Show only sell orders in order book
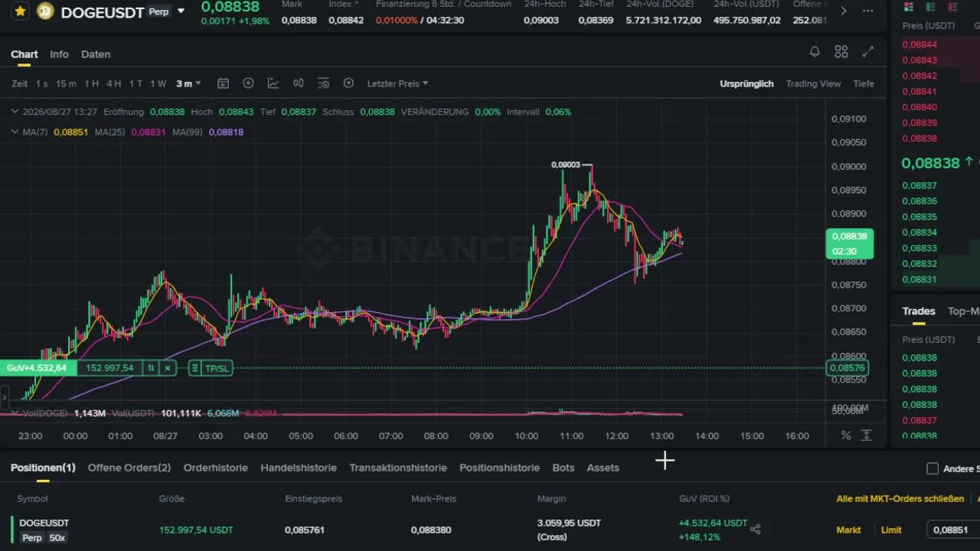 click(x=952, y=7)
